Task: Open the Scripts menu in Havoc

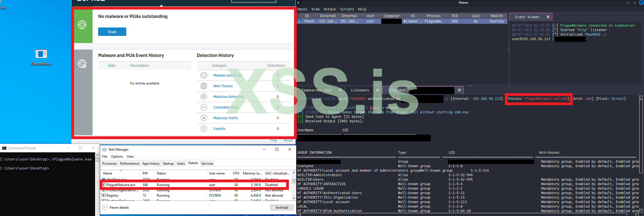Action: [347, 9]
